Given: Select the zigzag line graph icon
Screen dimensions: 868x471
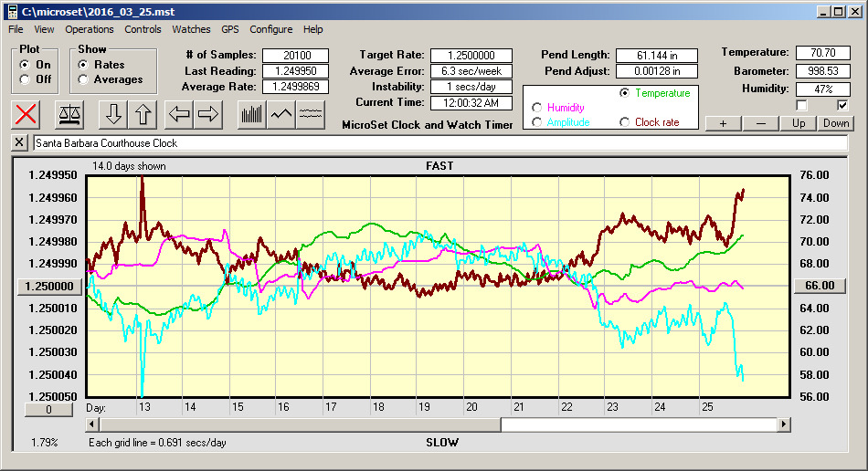Looking at the screenshot, I should (281, 115).
